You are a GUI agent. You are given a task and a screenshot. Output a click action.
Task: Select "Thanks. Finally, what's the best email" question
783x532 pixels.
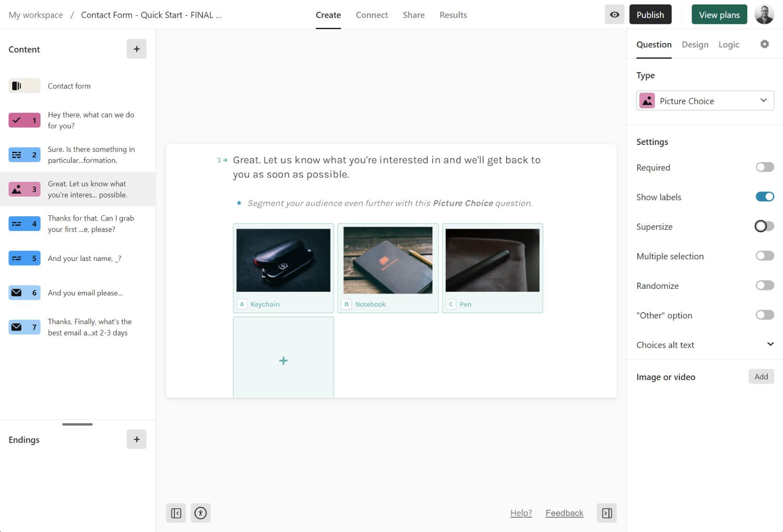tap(90, 327)
